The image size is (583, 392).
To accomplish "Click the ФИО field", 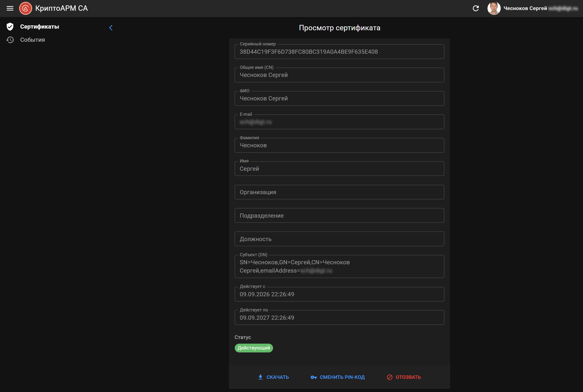I will tap(339, 98).
